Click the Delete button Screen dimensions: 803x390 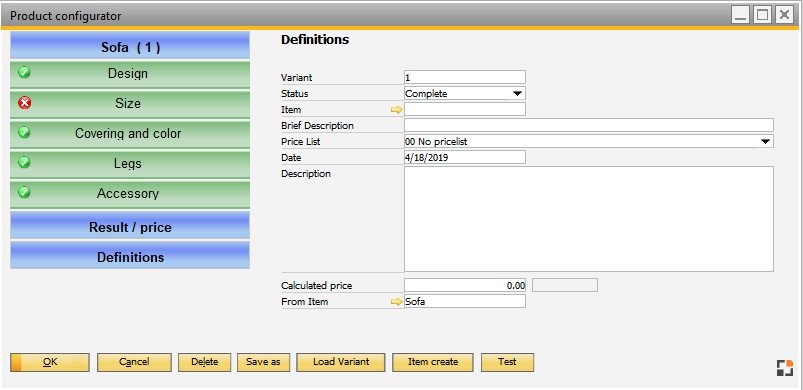[x=204, y=362]
